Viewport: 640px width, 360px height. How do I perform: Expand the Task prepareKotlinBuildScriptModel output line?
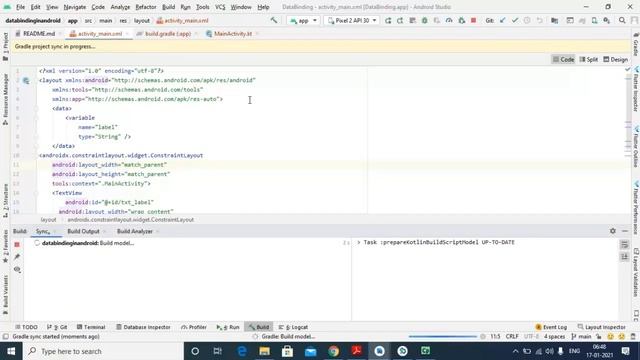(359, 242)
